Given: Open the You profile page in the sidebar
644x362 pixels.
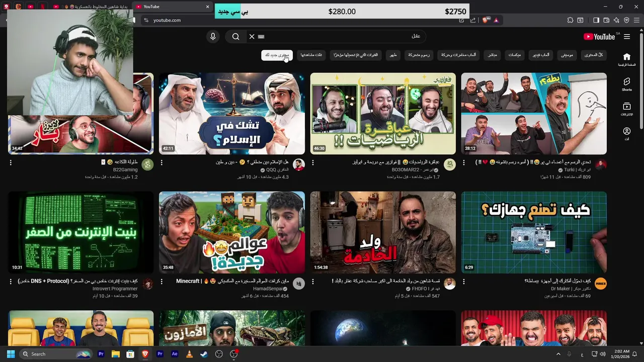Looking at the screenshot, I should tap(626, 133).
